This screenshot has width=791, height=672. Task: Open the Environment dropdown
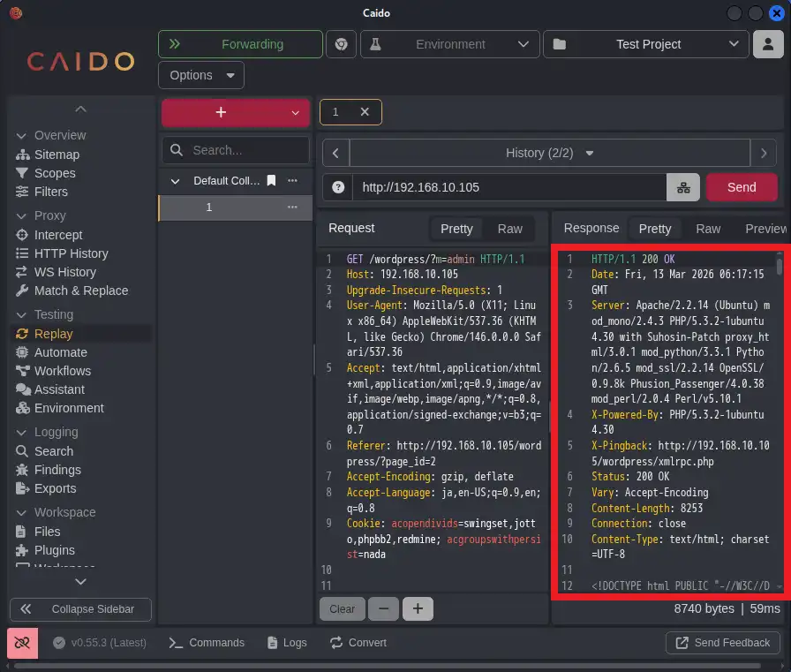pos(449,43)
